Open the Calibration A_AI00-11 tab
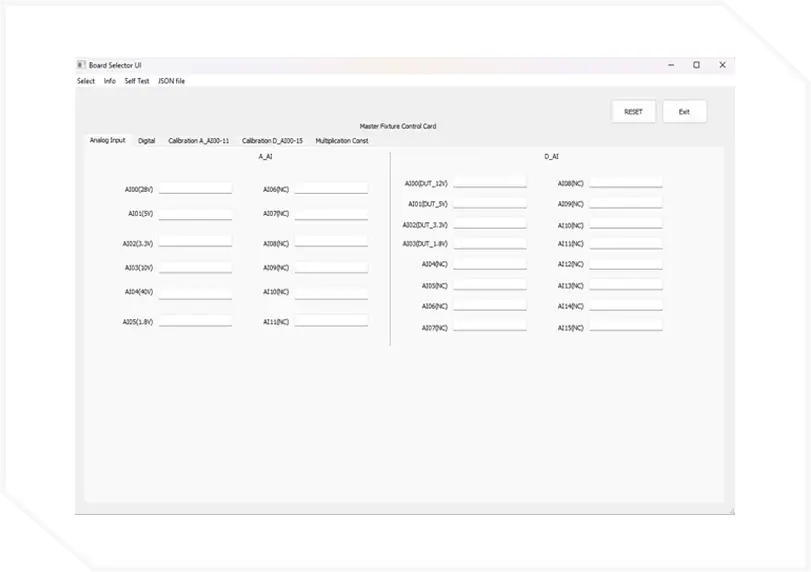Viewport: 811px width, 572px height. click(198, 141)
